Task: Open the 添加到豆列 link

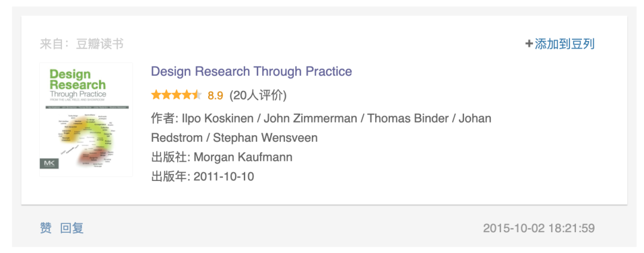Action: click(x=564, y=44)
